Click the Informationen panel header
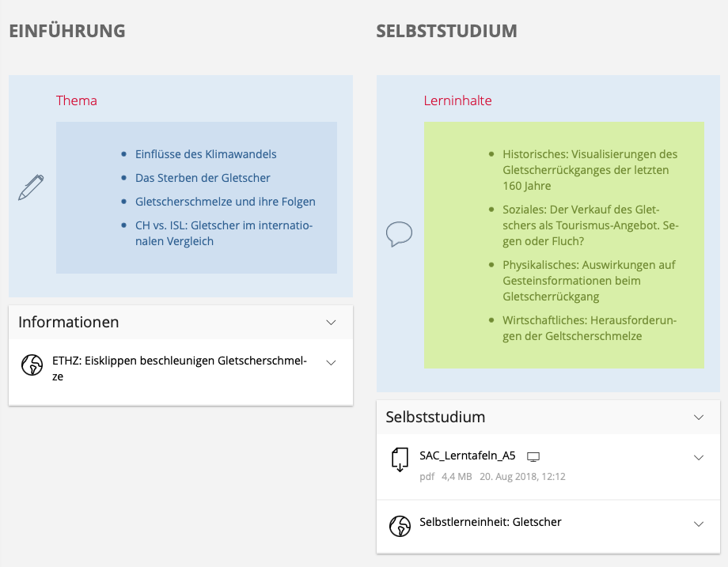This screenshot has height=567, width=728. click(69, 322)
